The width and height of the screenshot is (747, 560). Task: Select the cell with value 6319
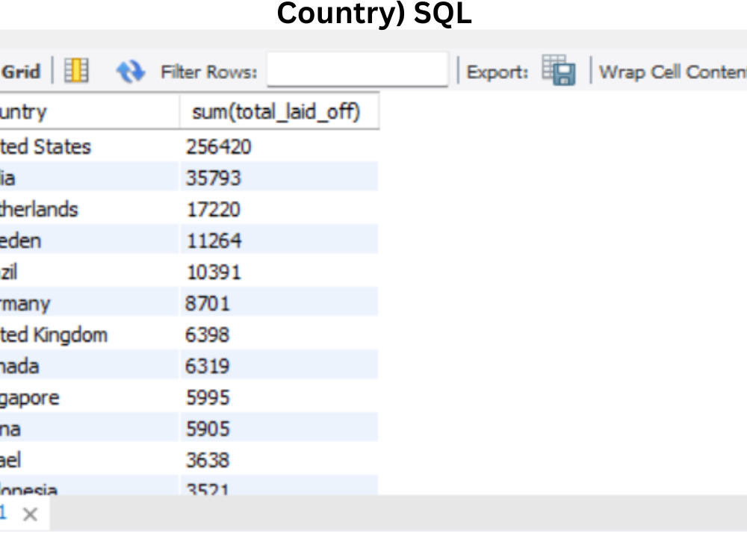pyautogui.click(x=279, y=365)
